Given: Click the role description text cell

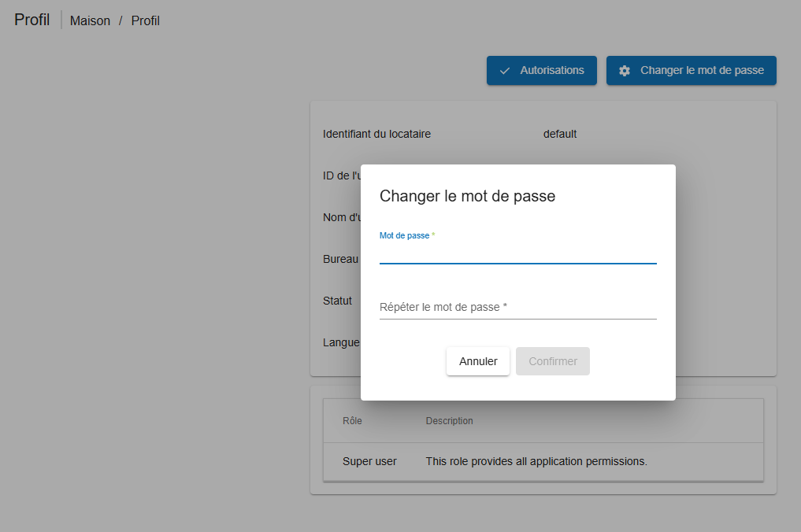Looking at the screenshot, I should [x=536, y=461].
